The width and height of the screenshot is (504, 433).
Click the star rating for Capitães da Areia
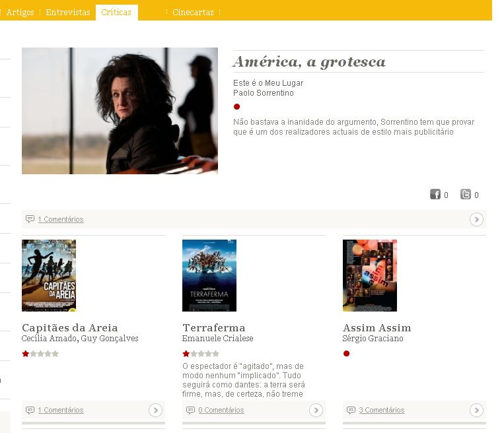click(x=40, y=354)
